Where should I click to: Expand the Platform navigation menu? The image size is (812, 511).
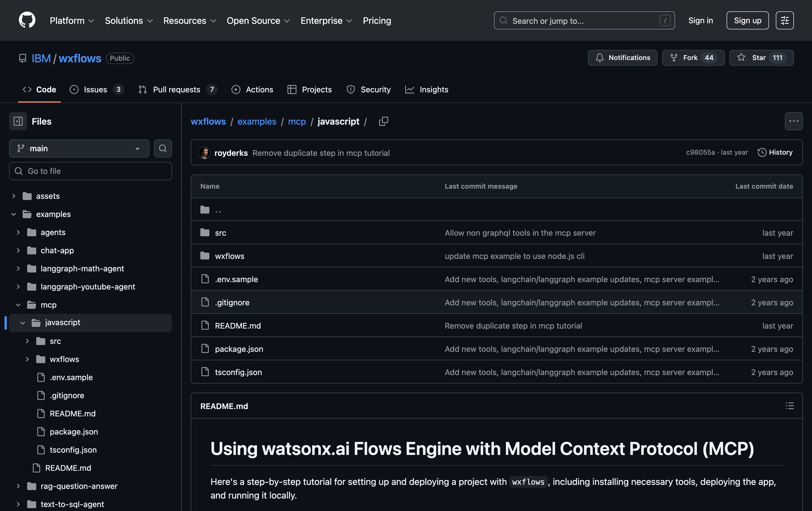pyautogui.click(x=72, y=21)
